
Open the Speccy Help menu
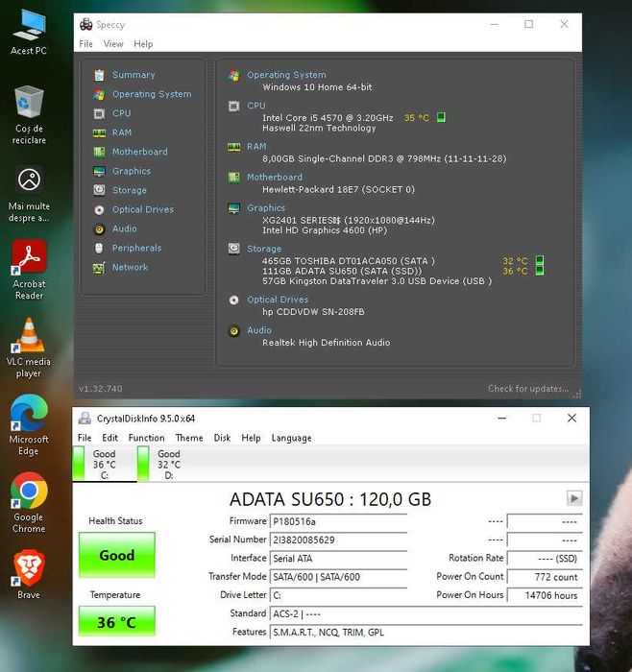pos(143,44)
